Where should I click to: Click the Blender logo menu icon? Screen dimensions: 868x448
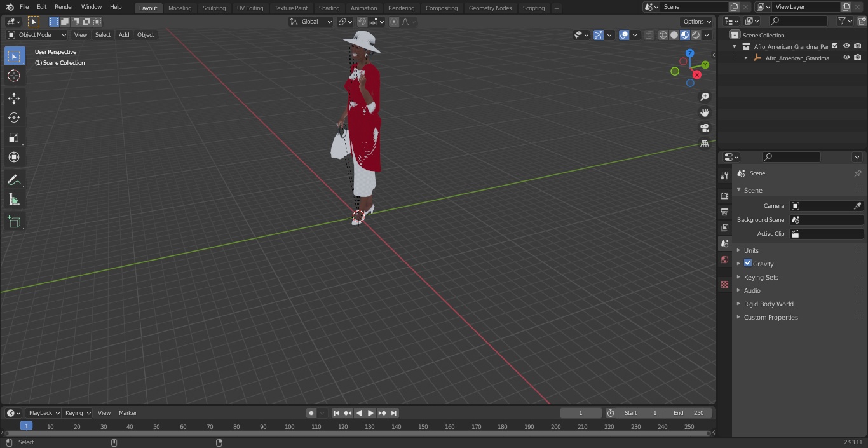(10, 7)
